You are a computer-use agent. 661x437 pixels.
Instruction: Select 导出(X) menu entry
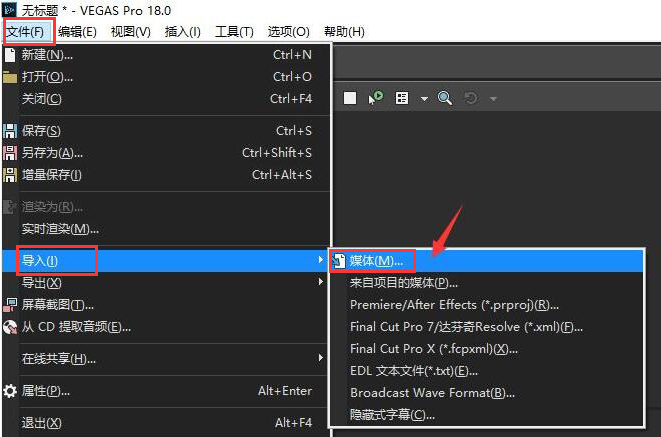(x=166, y=282)
